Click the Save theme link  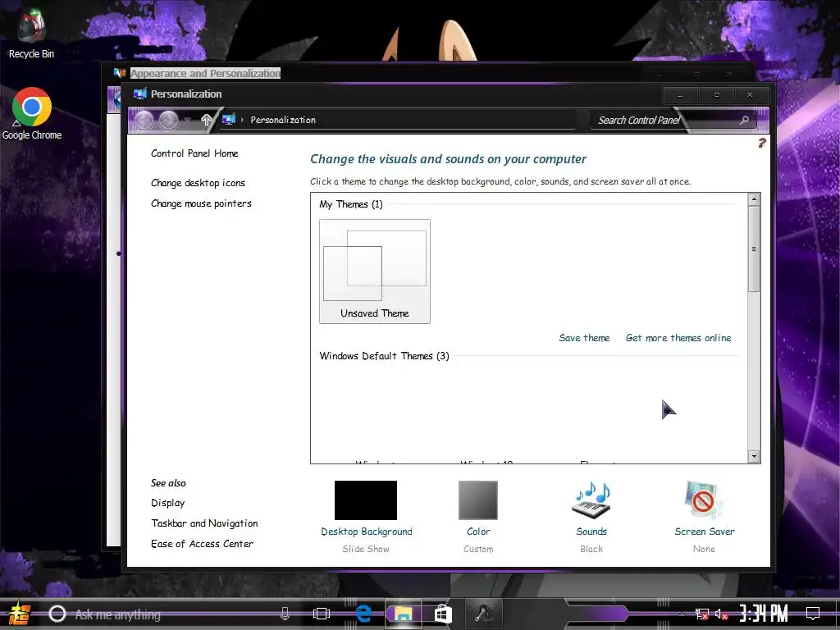pos(584,338)
